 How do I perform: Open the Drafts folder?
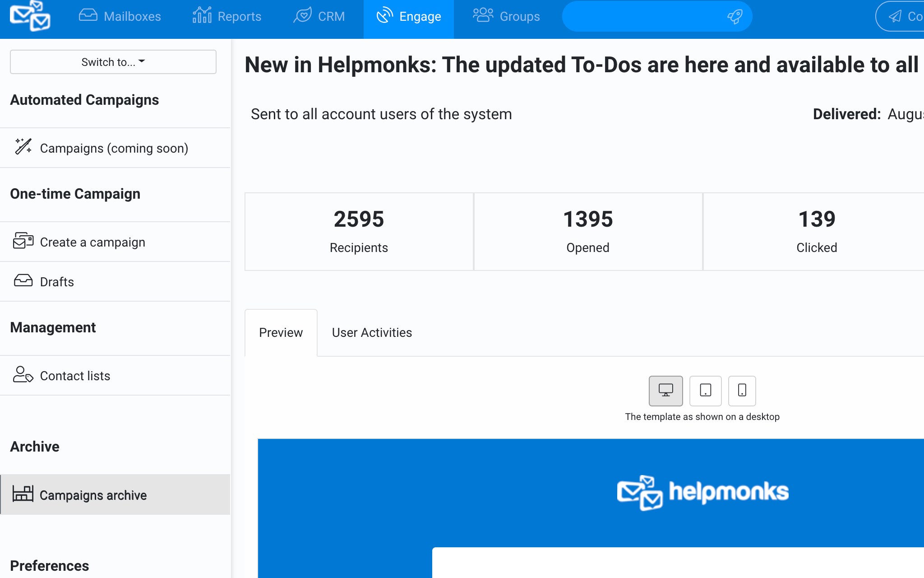(57, 282)
